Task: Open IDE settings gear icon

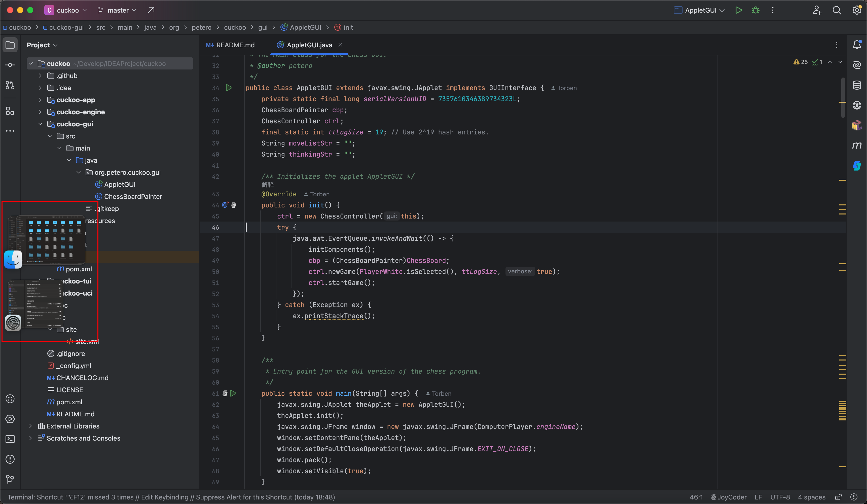Action: click(x=857, y=10)
